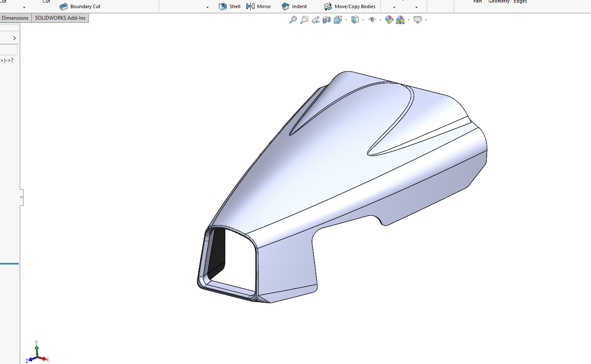Click the ">)->?" text in left panel
The height and width of the screenshot is (364, 591).
(x=7, y=60)
